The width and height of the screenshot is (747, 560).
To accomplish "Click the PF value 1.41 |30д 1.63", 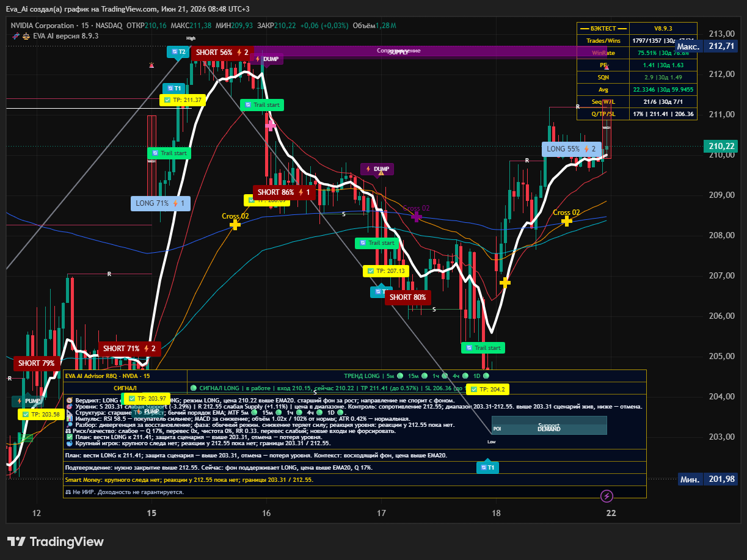I will tap(663, 65).
